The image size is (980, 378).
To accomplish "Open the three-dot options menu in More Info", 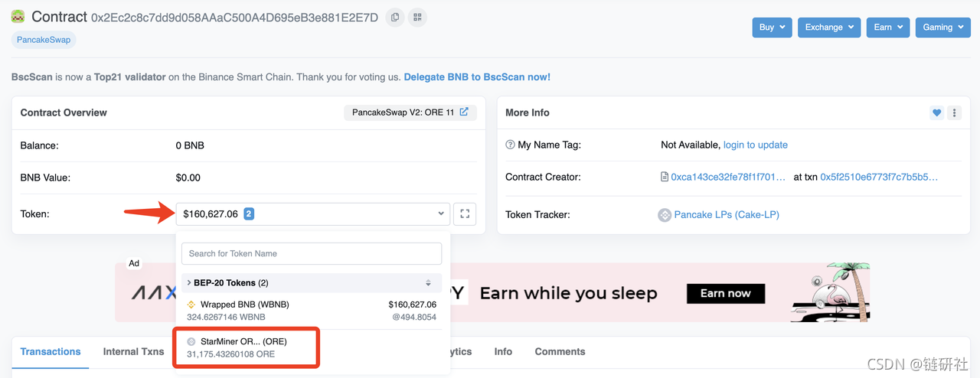I will point(954,112).
